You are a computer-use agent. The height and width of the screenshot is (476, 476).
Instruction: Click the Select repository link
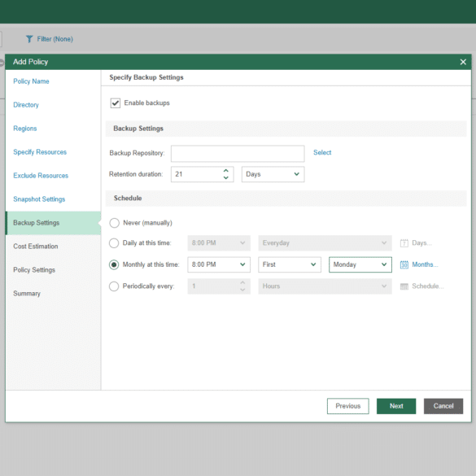[322, 152]
